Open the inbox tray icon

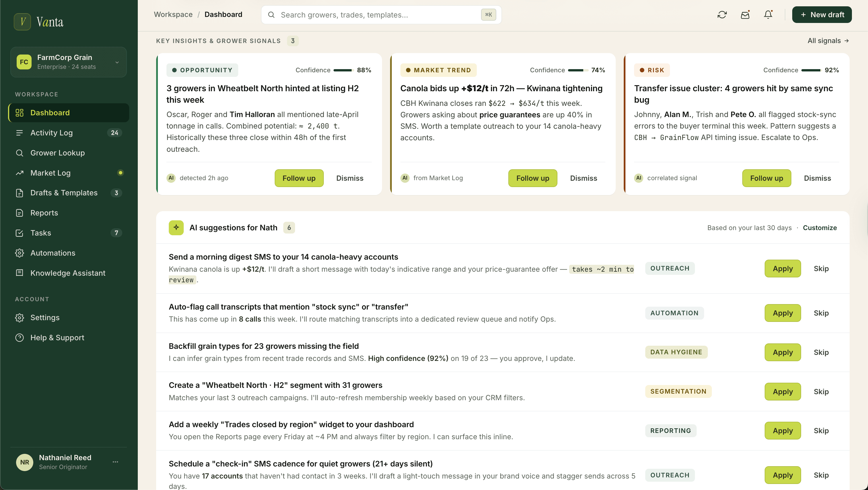(745, 14)
